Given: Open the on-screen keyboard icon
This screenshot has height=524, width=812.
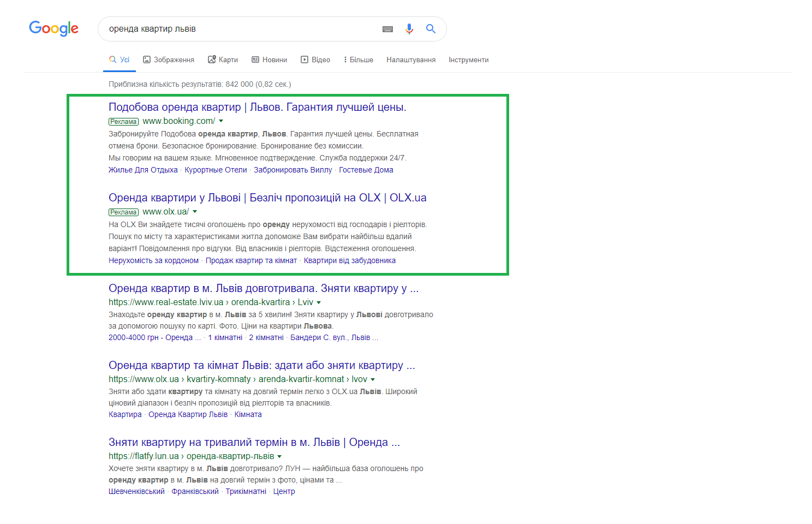Looking at the screenshot, I should tap(387, 29).
